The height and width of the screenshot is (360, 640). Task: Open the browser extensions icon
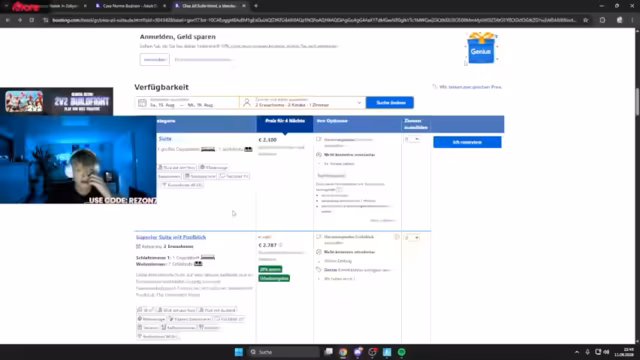pyautogui.click(x=602, y=20)
